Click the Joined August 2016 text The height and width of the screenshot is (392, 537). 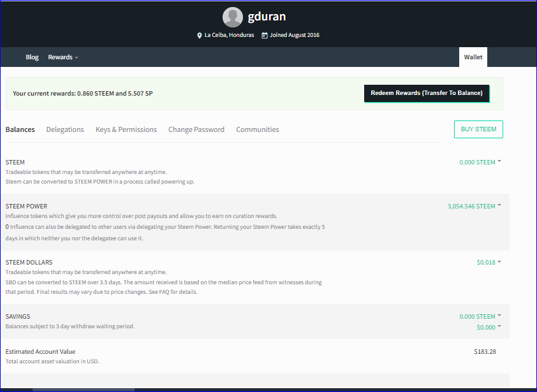295,35
